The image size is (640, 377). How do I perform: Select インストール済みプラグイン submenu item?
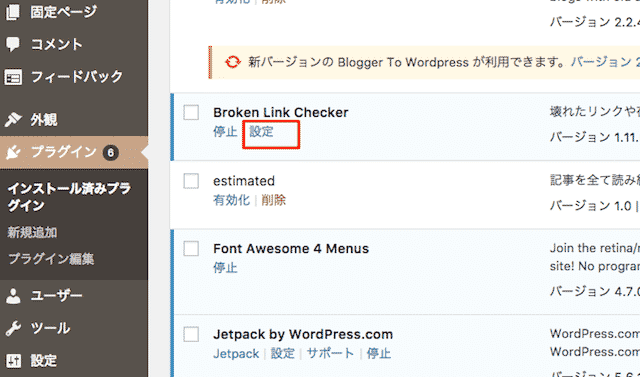click(x=69, y=197)
